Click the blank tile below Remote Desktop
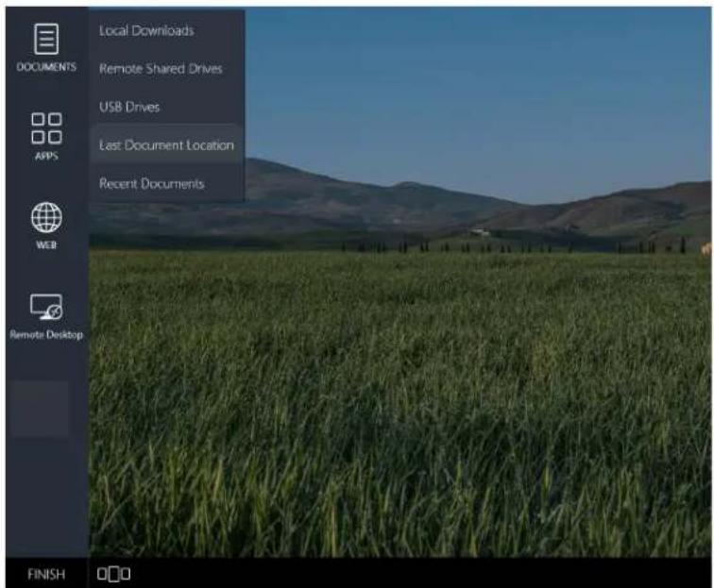 tap(39, 409)
